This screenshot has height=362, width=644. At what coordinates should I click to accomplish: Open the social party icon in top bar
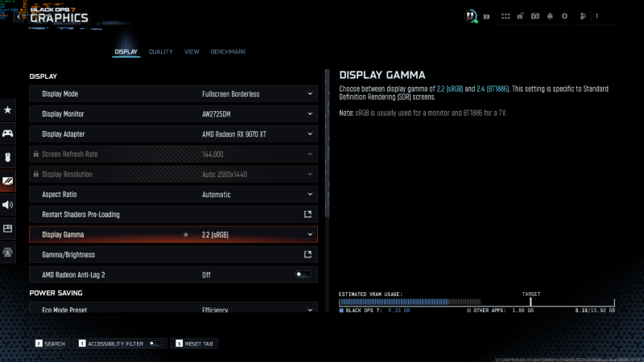[583, 16]
